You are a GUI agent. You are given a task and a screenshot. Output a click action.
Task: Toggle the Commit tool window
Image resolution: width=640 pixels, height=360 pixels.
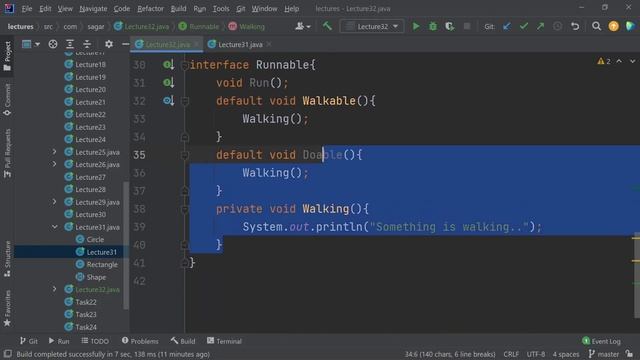tap(7, 100)
